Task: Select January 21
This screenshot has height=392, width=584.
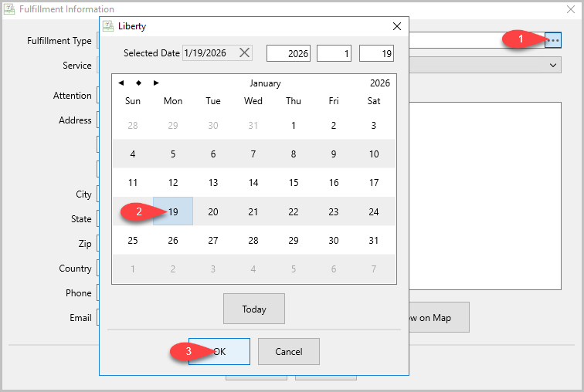Action: (253, 211)
